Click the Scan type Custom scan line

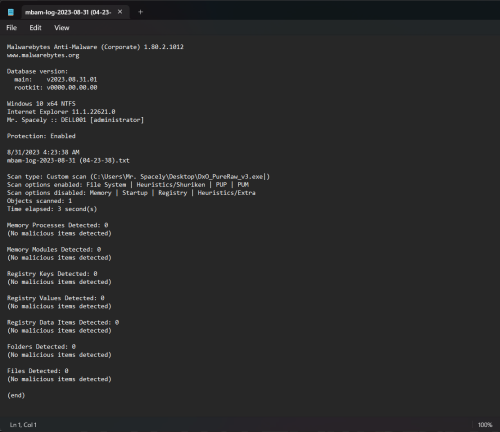tap(138, 177)
